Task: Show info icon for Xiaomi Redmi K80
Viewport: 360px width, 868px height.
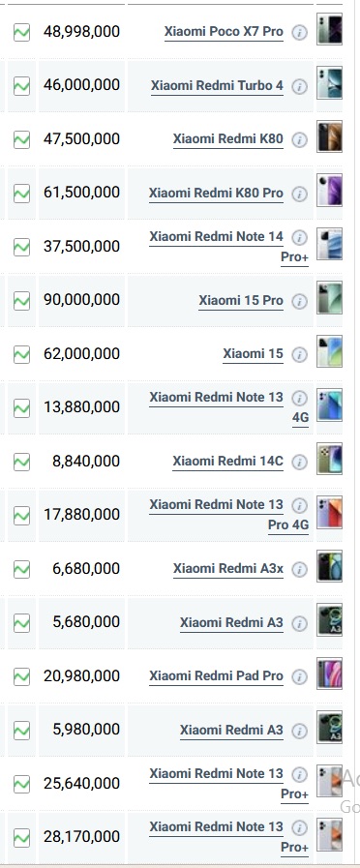Action: tap(299, 140)
